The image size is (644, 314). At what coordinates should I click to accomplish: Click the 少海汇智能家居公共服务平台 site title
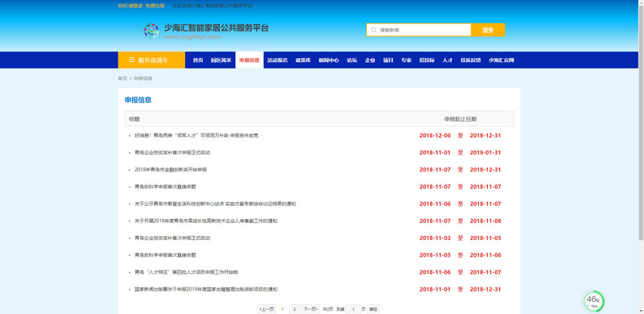pos(217,28)
